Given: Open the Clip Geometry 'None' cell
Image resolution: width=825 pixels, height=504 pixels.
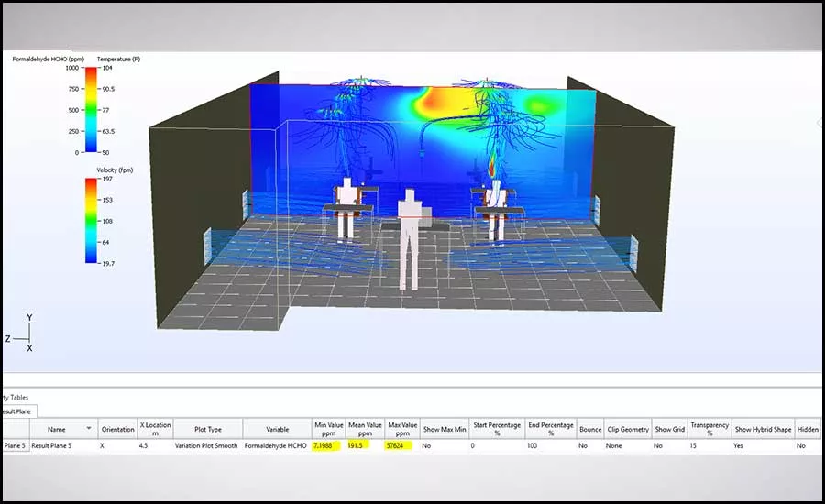Looking at the screenshot, I should point(628,445).
